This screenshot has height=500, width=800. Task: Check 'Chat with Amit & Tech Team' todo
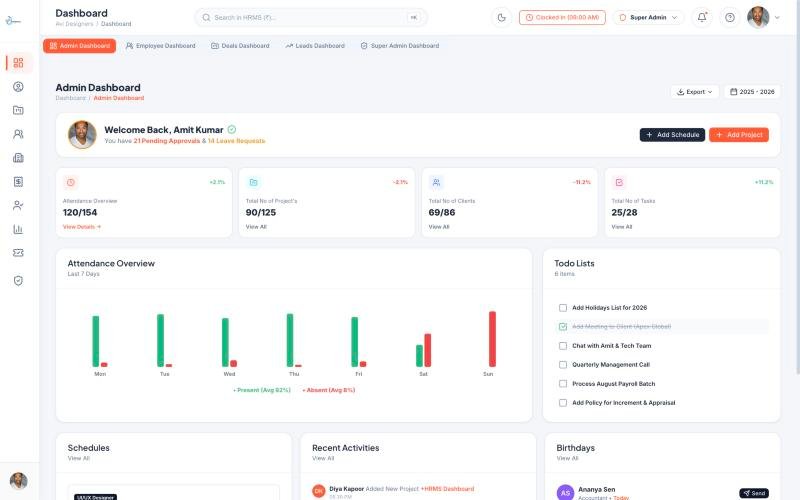[x=563, y=346]
